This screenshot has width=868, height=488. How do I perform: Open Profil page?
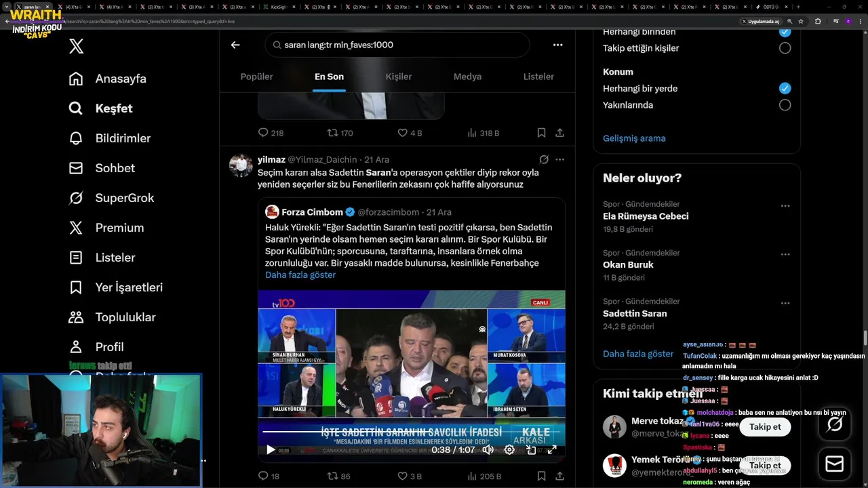96,347
